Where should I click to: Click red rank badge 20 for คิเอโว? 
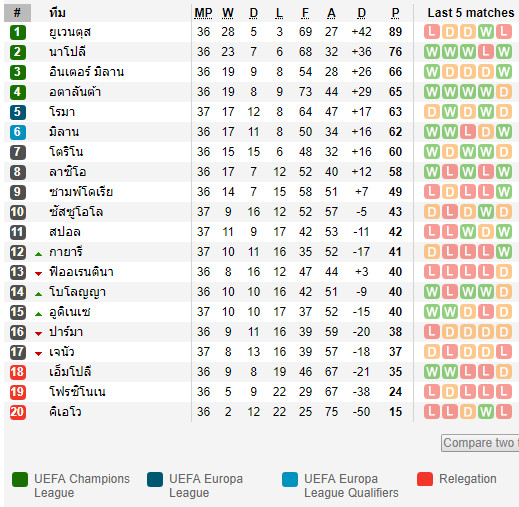click(18, 412)
